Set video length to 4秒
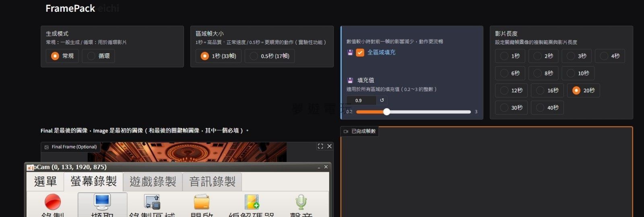644x217 pixels. pos(610,56)
